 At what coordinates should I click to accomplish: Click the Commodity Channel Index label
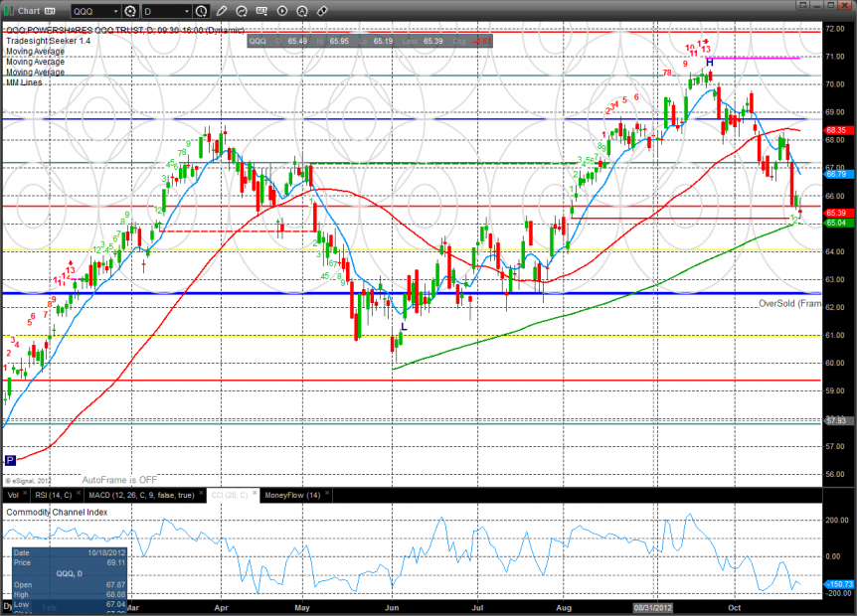[x=57, y=513]
